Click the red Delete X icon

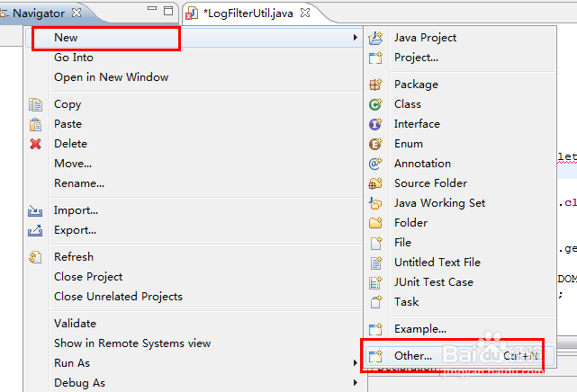(36, 144)
